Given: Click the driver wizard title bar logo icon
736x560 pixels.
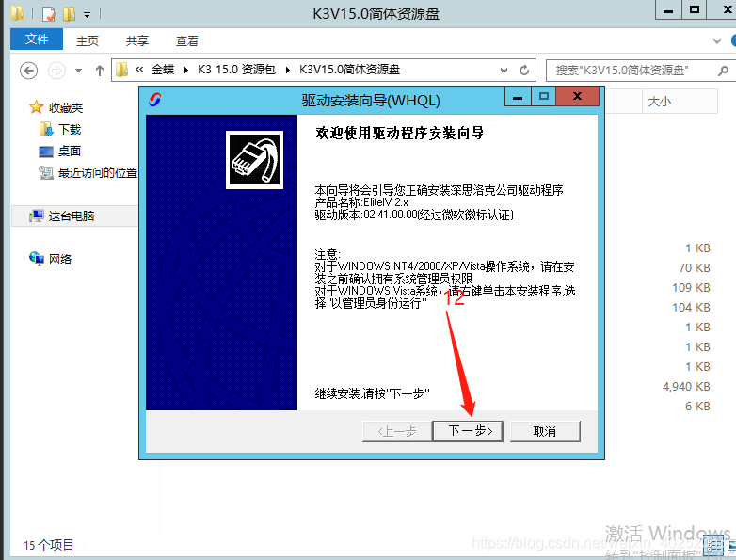Looking at the screenshot, I should click(x=155, y=100).
